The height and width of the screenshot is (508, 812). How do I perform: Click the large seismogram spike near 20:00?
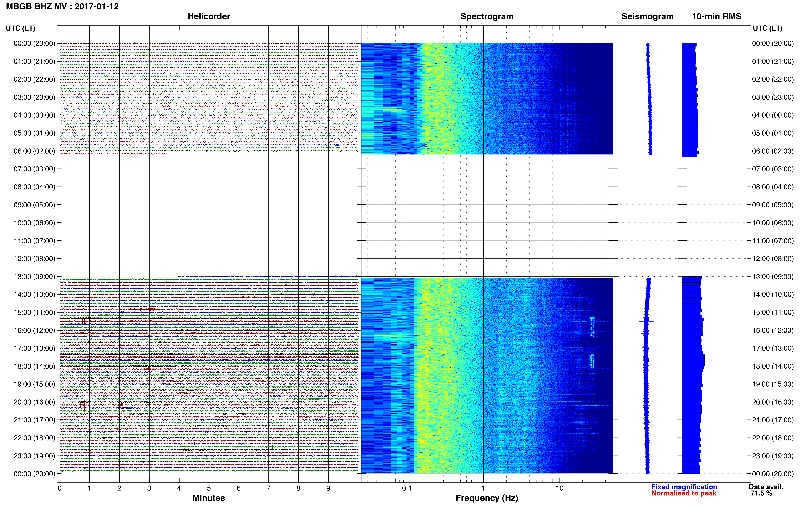click(648, 405)
